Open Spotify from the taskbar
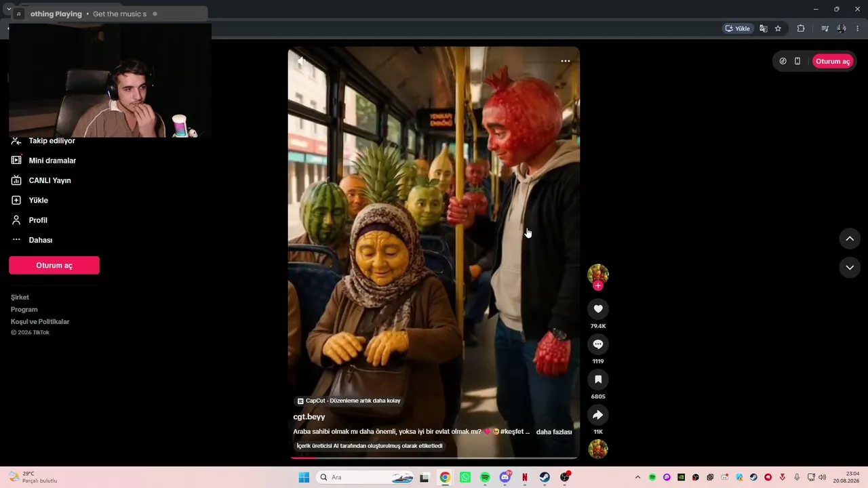This screenshot has width=868, height=488. tap(485, 477)
